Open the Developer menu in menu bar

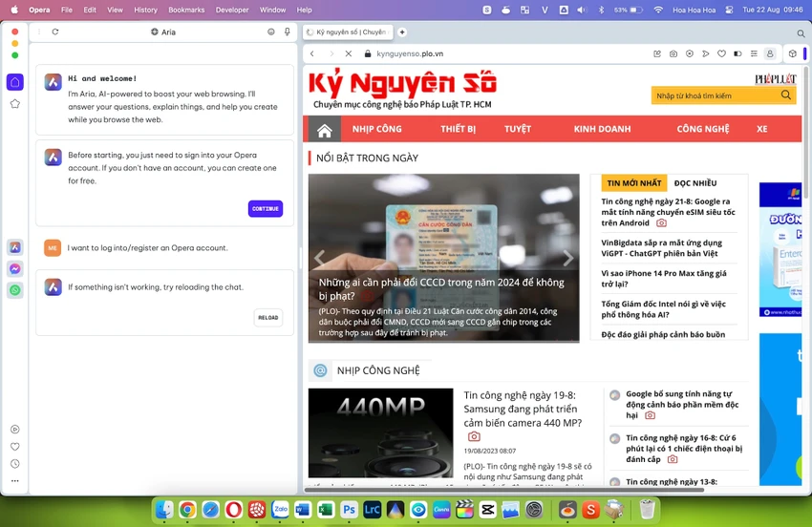(232, 10)
